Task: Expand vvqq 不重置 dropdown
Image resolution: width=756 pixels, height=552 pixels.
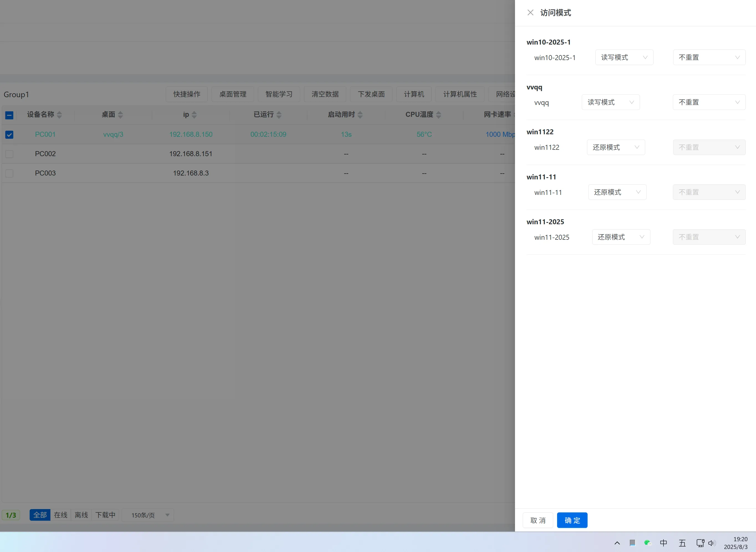Action: tap(709, 102)
